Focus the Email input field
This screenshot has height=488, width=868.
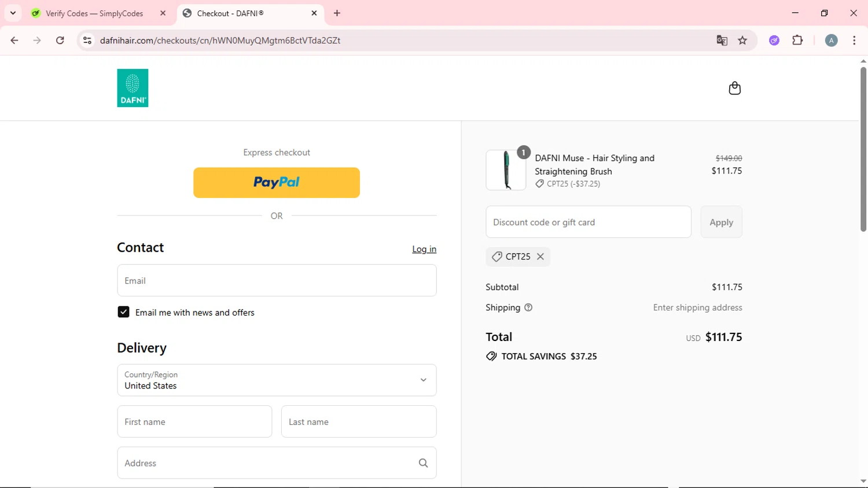277,281
